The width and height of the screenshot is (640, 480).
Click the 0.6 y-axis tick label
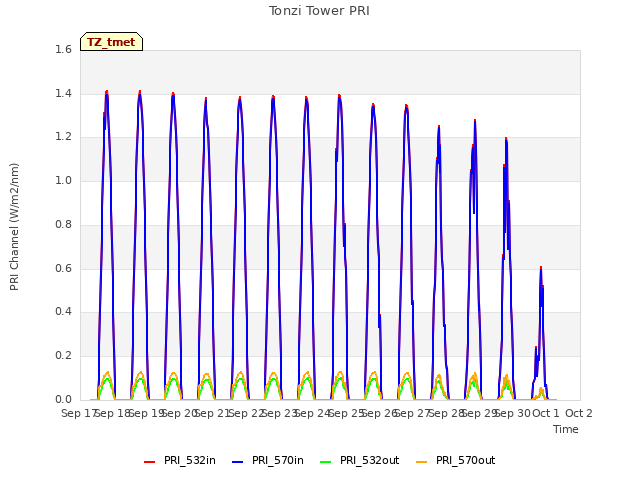click(x=63, y=268)
